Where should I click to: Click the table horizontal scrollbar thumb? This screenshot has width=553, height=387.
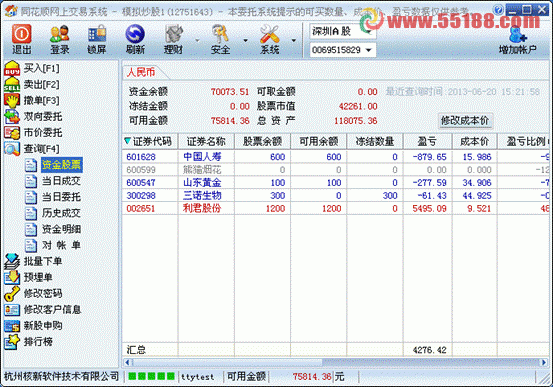click(x=227, y=362)
